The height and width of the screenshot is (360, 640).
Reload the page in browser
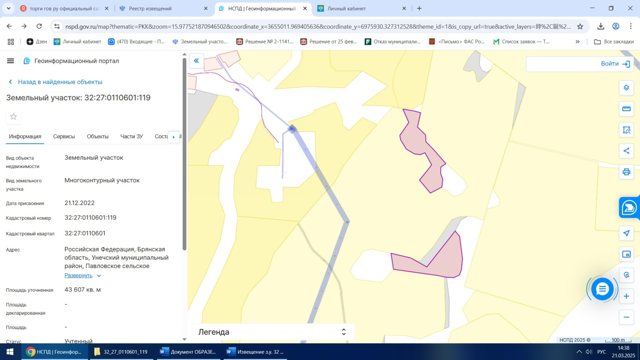pos(39,26)
